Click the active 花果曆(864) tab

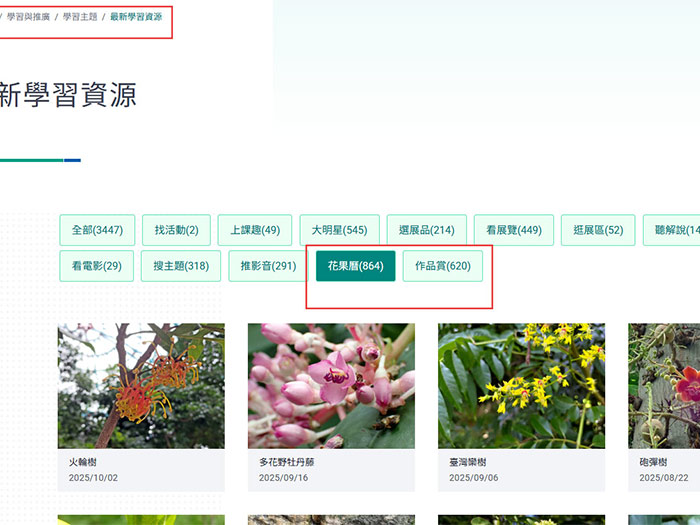356,266
